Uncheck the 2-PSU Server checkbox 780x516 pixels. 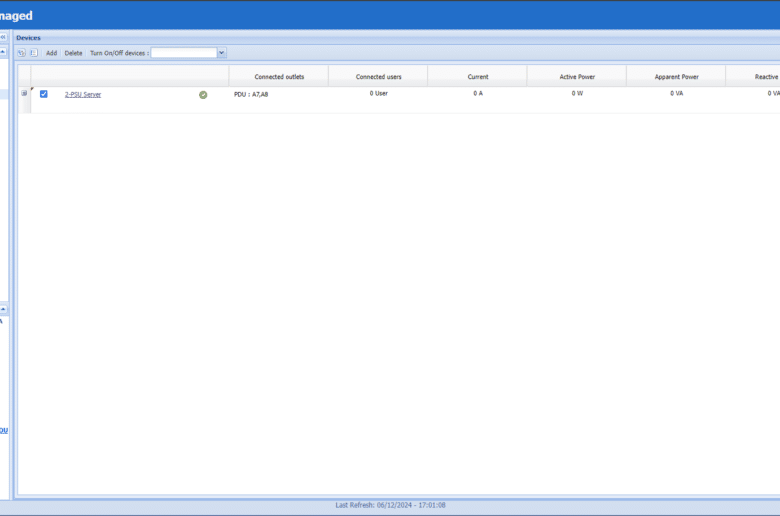(44, 94)
